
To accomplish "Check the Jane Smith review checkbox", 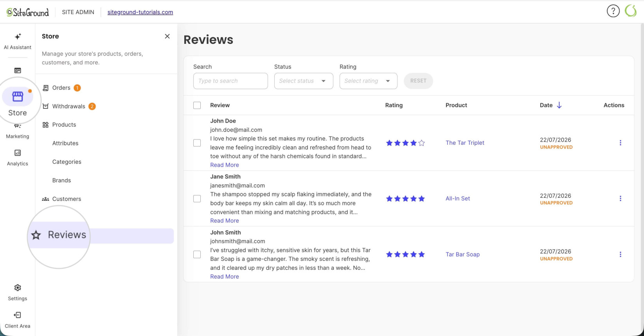I will pyautogui.click(x=197, y=199).
